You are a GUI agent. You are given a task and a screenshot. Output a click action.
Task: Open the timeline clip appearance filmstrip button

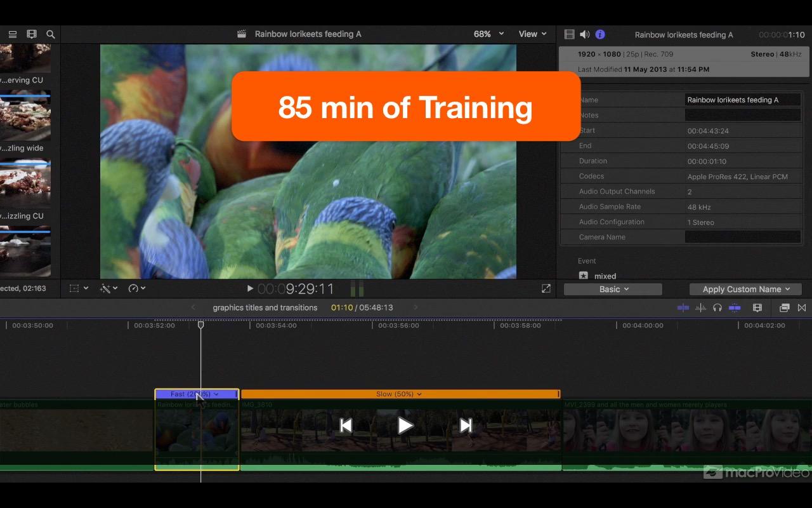[x=757, y=307]
